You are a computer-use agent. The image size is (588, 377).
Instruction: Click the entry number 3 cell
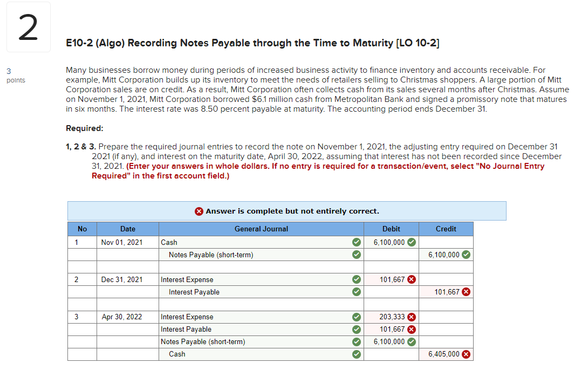point(82,317)
